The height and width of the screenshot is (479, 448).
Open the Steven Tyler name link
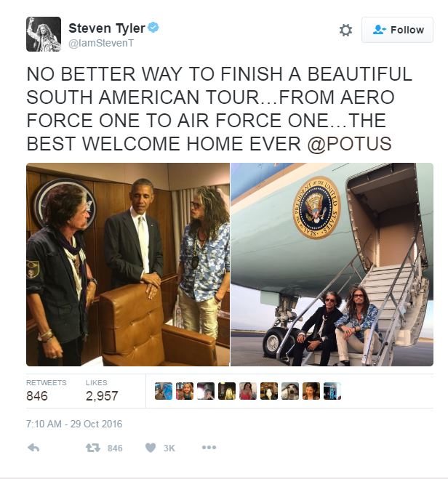point(107,28)
